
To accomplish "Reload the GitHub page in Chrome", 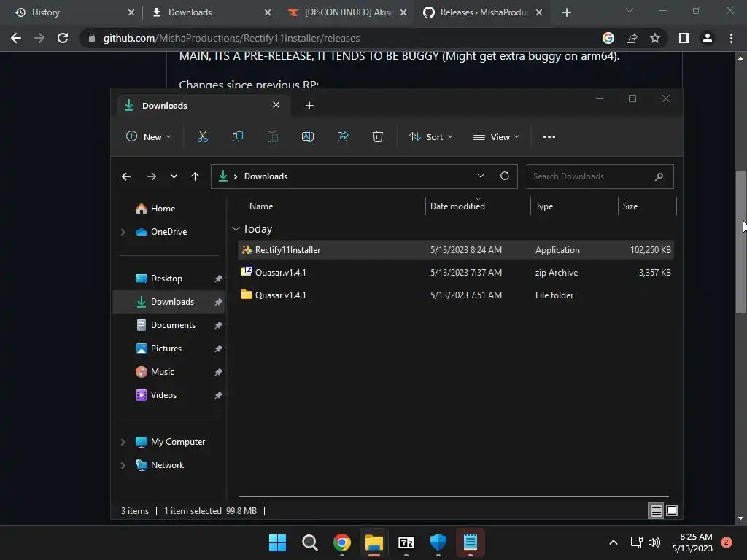I will coord(63,38).
